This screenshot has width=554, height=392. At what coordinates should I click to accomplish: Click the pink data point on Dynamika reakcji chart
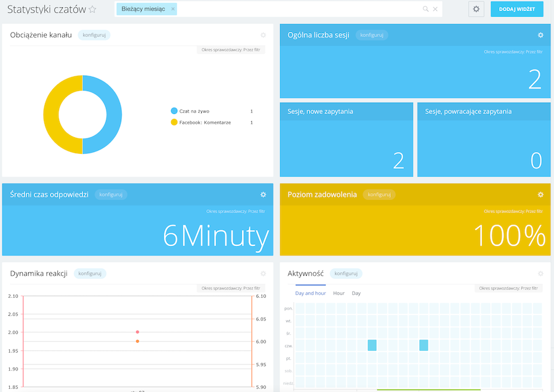click(x=137, y=332)
